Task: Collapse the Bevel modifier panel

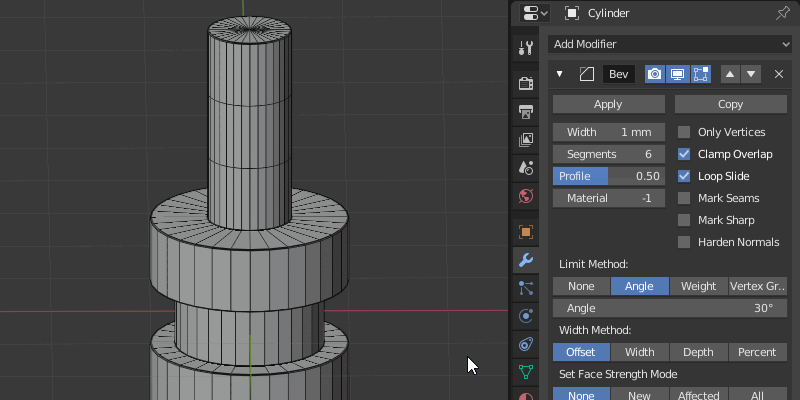Action: [x=559, y=74]
